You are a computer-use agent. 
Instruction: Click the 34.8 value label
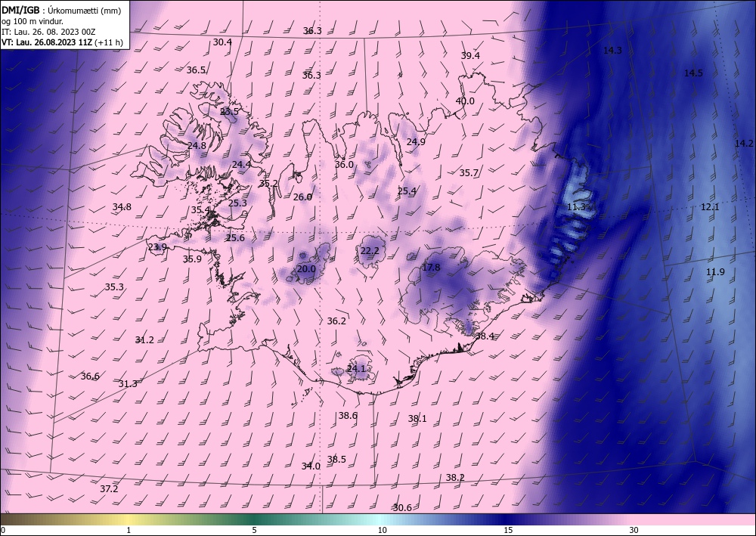[x=122, y=207]
